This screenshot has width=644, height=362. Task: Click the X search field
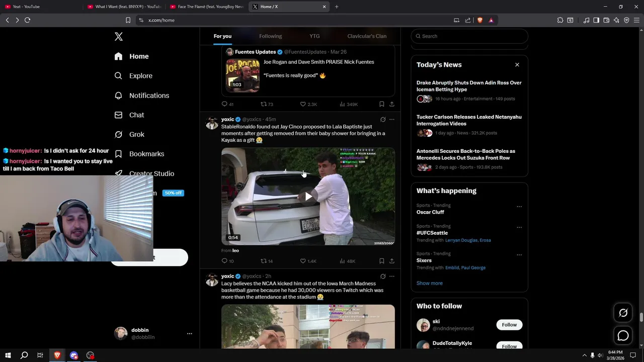click(469, 36)
